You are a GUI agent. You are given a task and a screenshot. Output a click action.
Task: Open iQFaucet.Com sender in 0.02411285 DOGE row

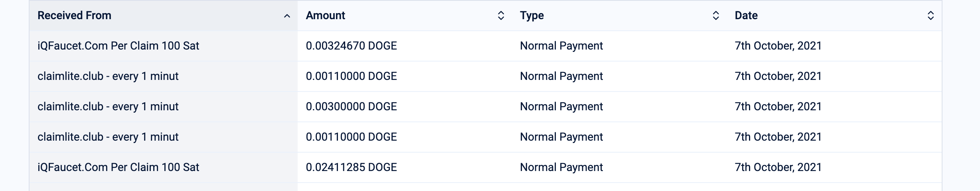pyautogui.click(x=118, y=167)
